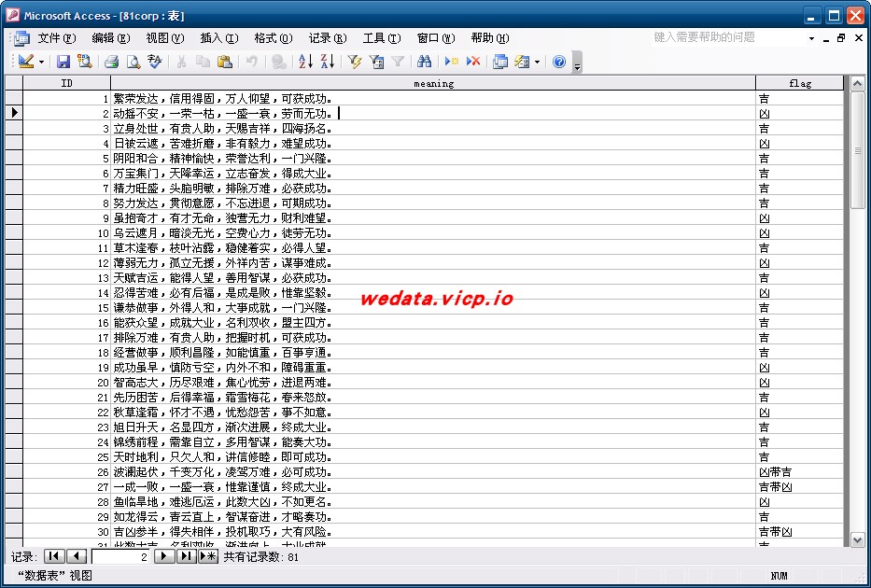Screen dimensions: 871x588
Task: Open the 插入(I) menu
Action: click(x=218, y=38)
